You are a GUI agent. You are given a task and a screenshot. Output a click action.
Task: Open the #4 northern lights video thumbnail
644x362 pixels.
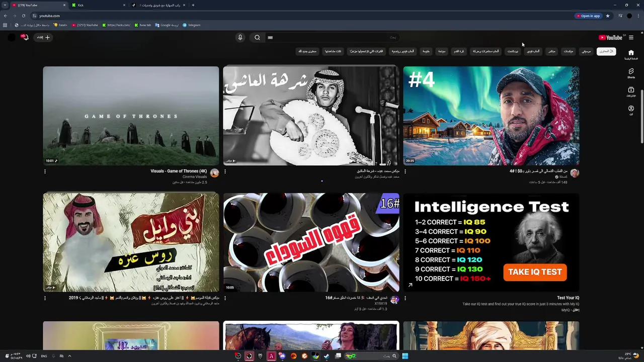491,116
